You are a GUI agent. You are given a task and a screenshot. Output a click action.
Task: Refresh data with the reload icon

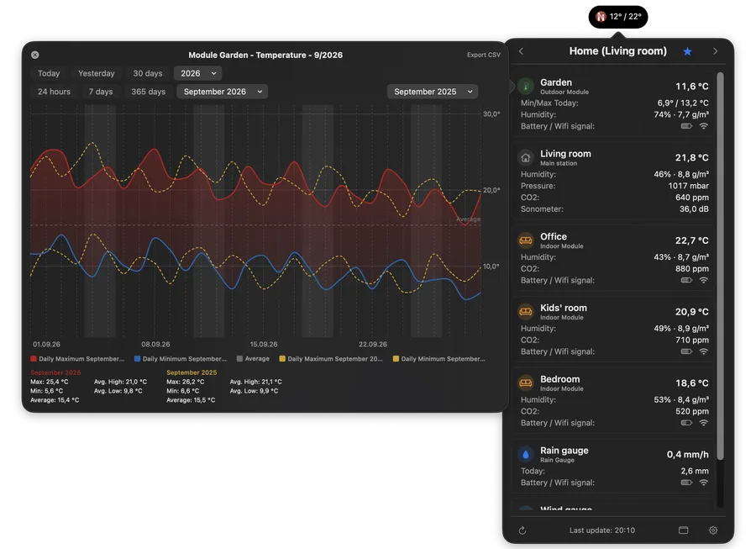(x=522, y=531)
